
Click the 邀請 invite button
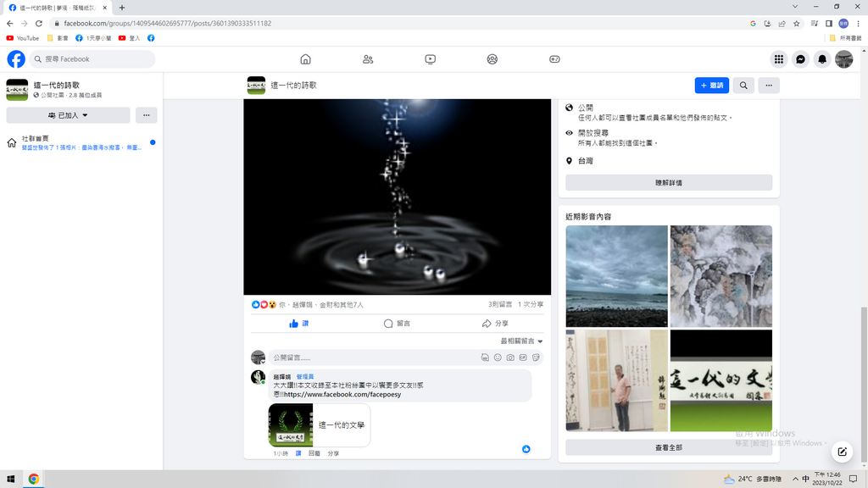pos(711,86)
